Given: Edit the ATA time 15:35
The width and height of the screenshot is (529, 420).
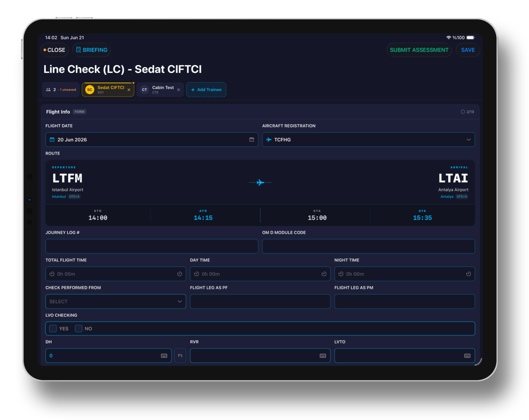Looking at the screenshot, I should pyautogui.click(x=422, y=218).
